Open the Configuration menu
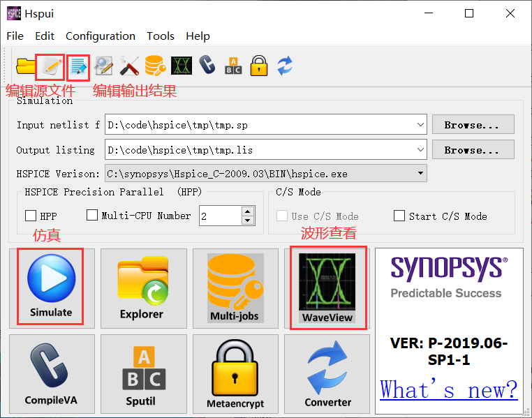 pyautogui.click(x=101, y=36)
